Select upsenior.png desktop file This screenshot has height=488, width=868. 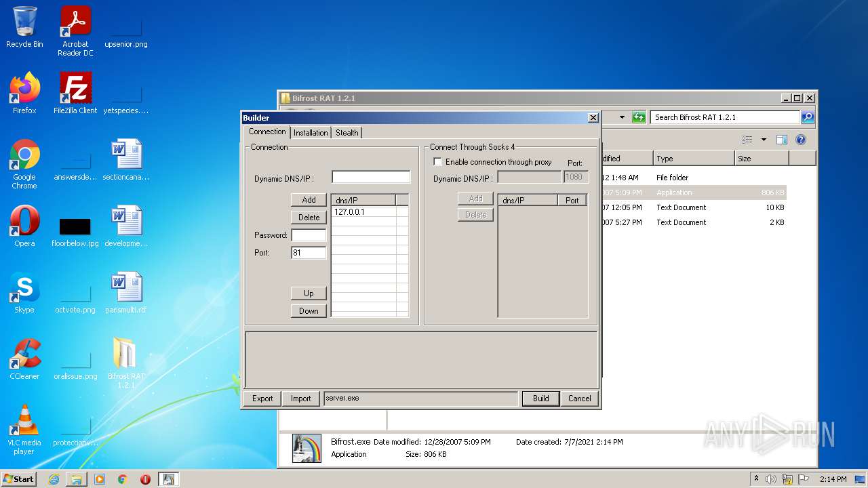126,31
